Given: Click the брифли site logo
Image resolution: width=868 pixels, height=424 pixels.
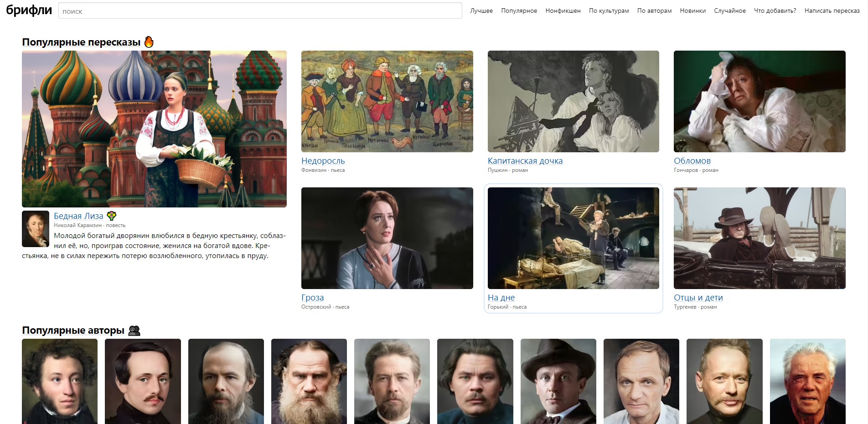Looking at the screenshot, I should click(29, 10).
